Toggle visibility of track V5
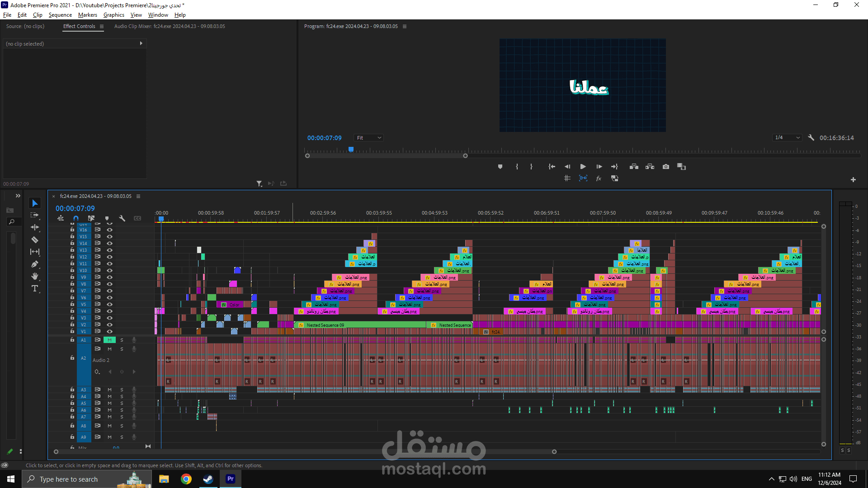Screen dimensions: 868x488 [109, 305]
